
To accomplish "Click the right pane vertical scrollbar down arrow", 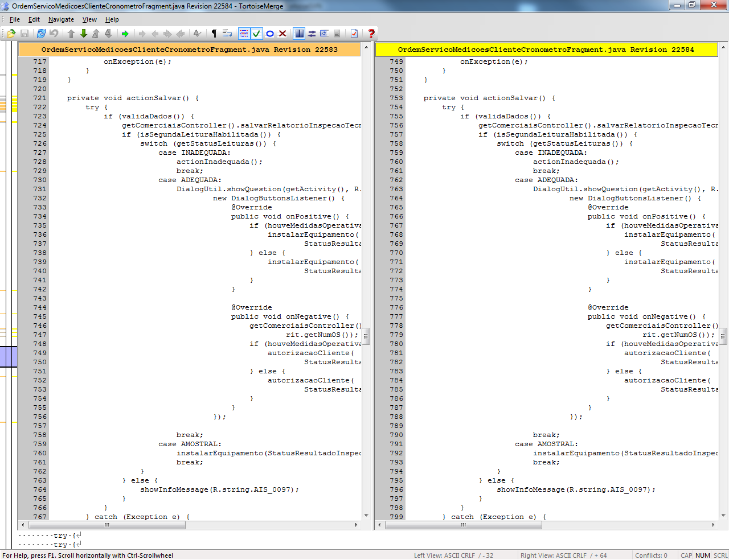I will (x=723, y=516).
